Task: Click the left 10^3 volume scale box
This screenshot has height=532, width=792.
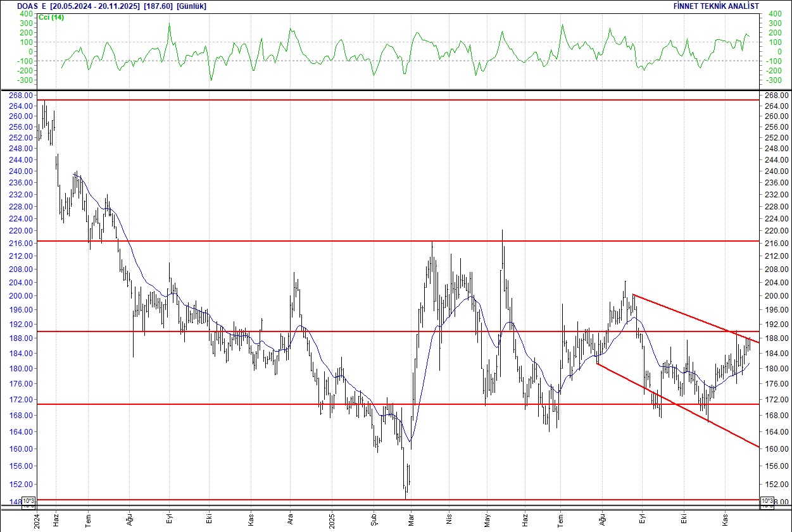Action: (x=28, y=500)
